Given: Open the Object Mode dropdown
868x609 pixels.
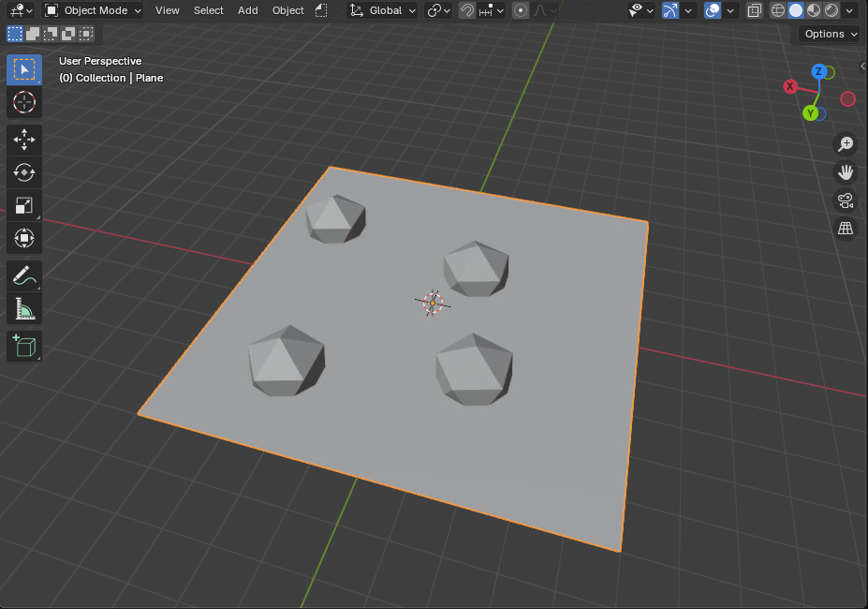Looking at the screenshot, I should pyautogui.click(x=93, y=10).
